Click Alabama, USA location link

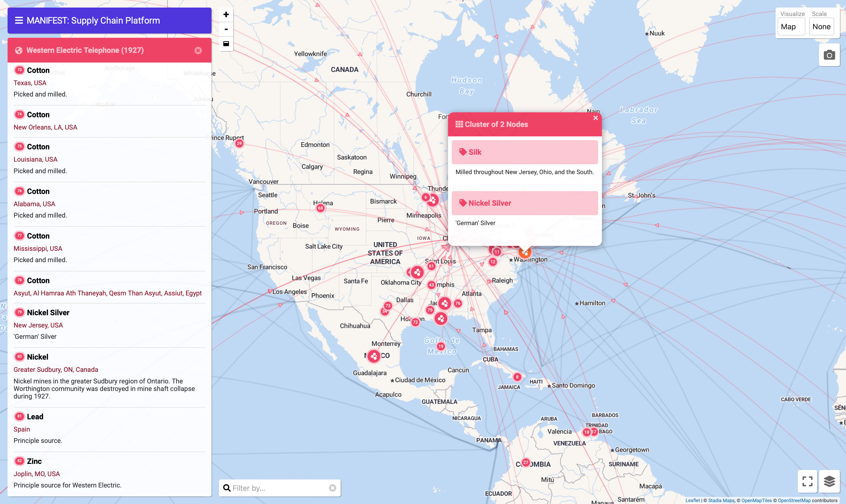(x=34, y=204)
